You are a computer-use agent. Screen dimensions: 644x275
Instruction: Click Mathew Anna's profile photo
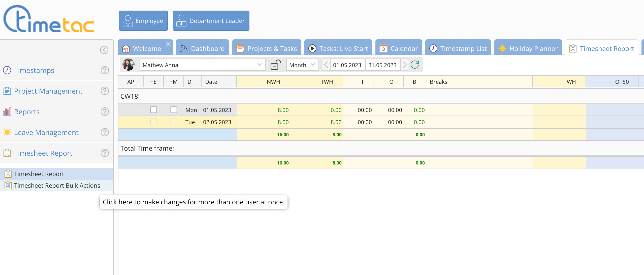[128, 65]
